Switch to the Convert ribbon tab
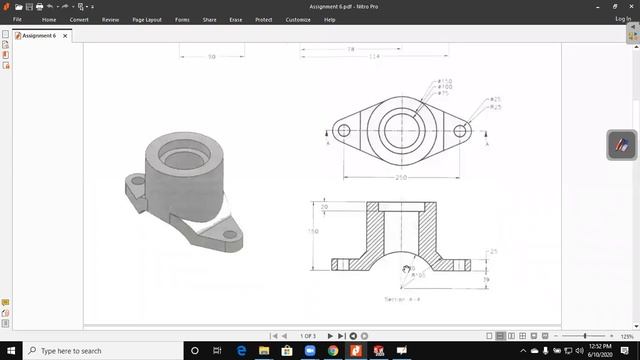Viewport: 640px width, 360px height. [x=79, y=20]
